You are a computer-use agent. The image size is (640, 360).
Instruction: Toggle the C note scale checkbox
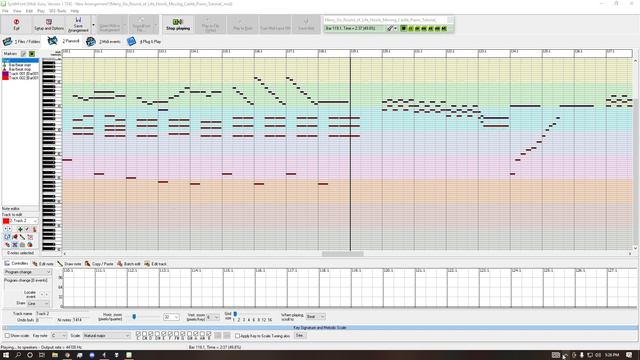138,334
